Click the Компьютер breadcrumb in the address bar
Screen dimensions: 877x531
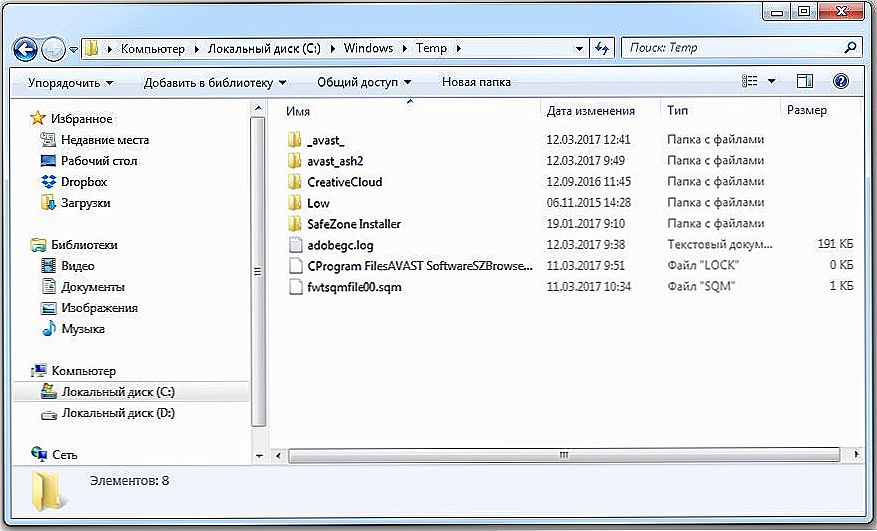point(153,49)
